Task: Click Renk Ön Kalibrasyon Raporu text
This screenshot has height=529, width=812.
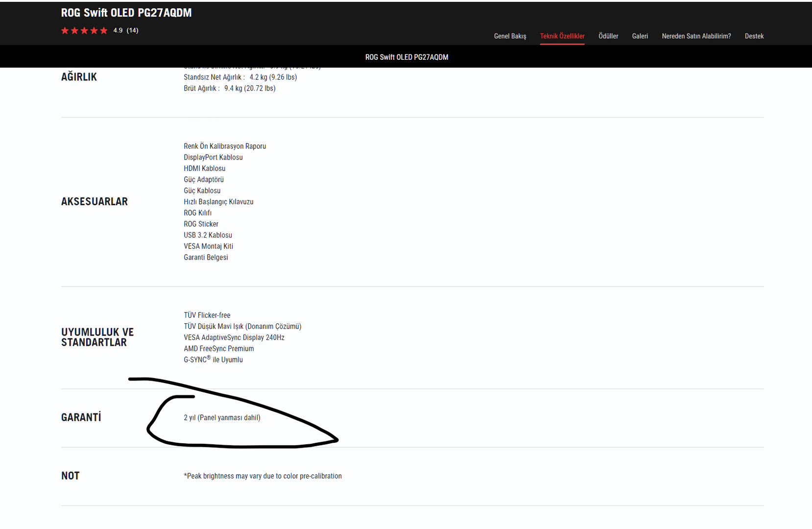Action: [225, 146]
